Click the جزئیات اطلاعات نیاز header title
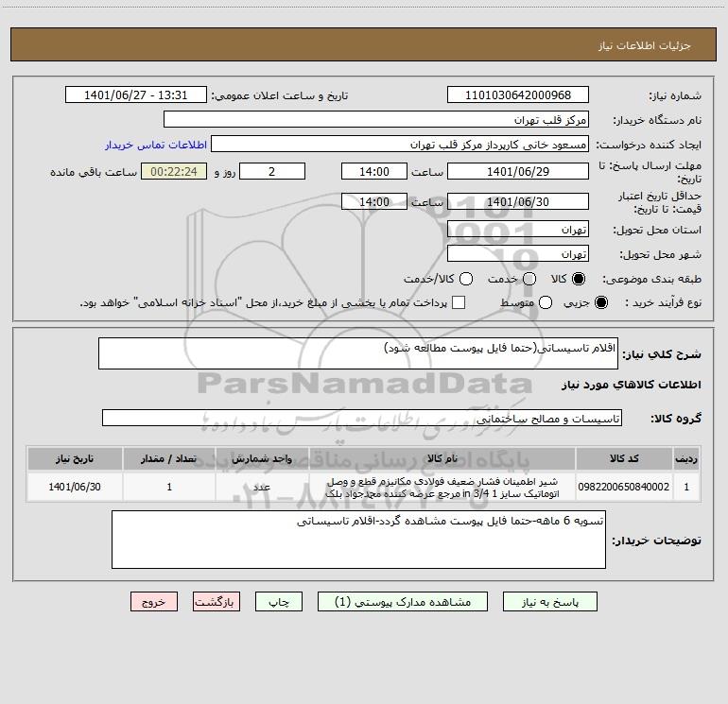 (645, 45)
